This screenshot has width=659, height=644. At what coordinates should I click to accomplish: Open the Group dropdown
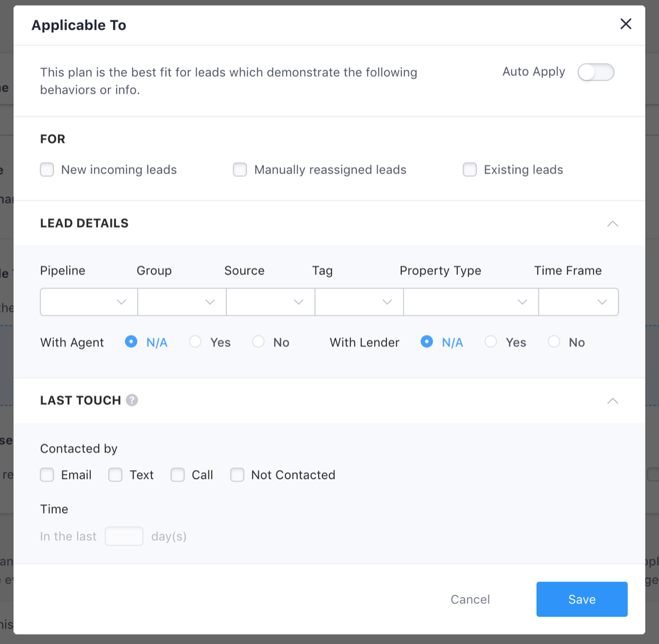coord(182,302)
